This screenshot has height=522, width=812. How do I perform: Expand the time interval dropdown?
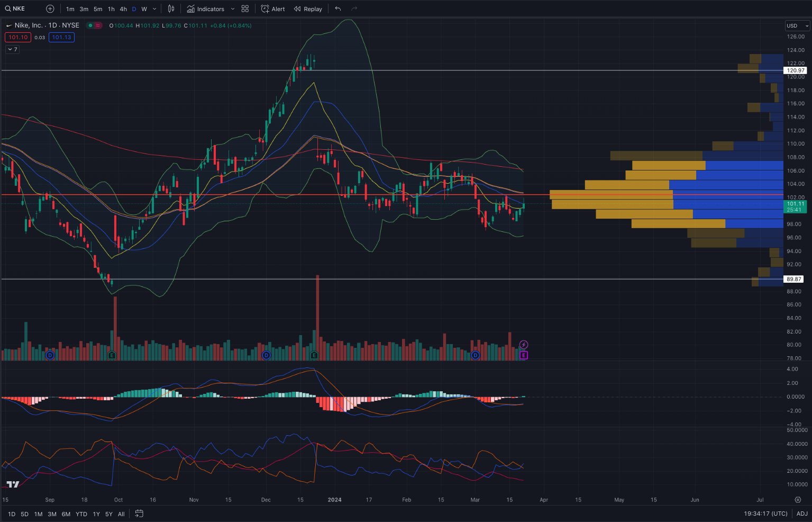(154, 9)
